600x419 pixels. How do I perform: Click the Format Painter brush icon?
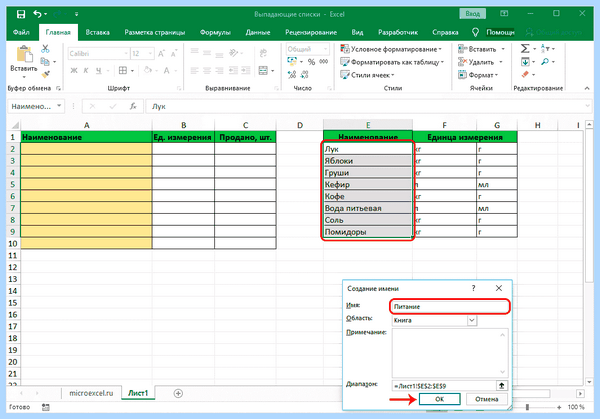[x=46, y=74]
